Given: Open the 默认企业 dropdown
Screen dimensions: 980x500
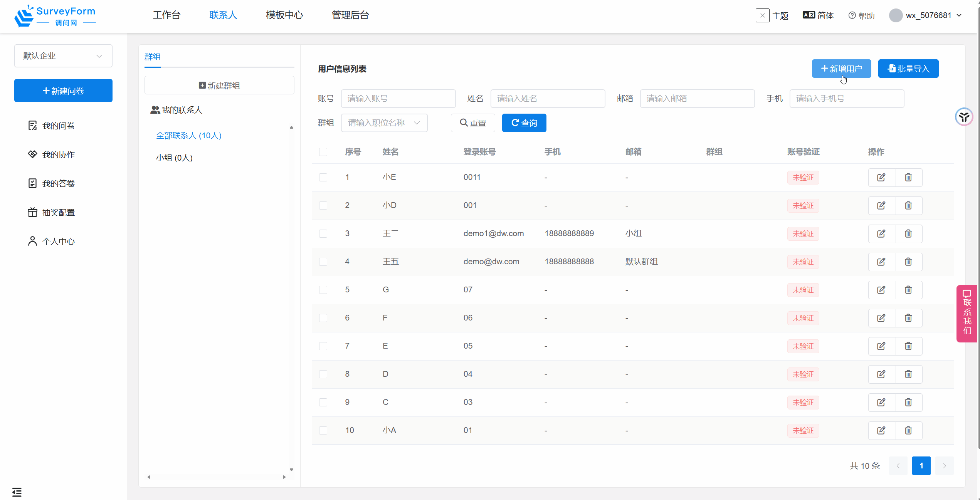Looking at the screenshot, I should pos(63,56).
